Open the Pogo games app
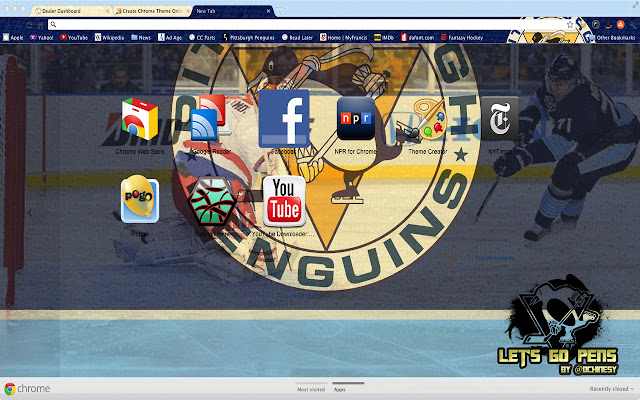Screen dimensions: 640x400 140,199
